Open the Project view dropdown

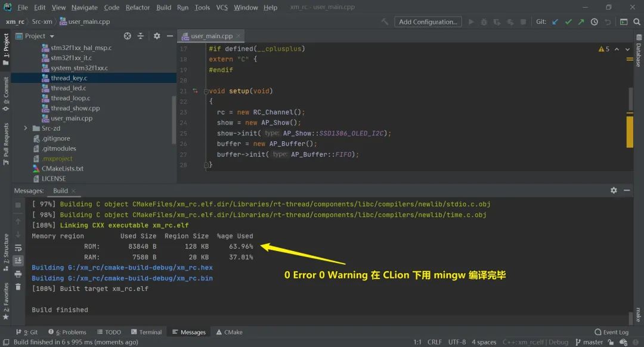(x=52, y=36)
